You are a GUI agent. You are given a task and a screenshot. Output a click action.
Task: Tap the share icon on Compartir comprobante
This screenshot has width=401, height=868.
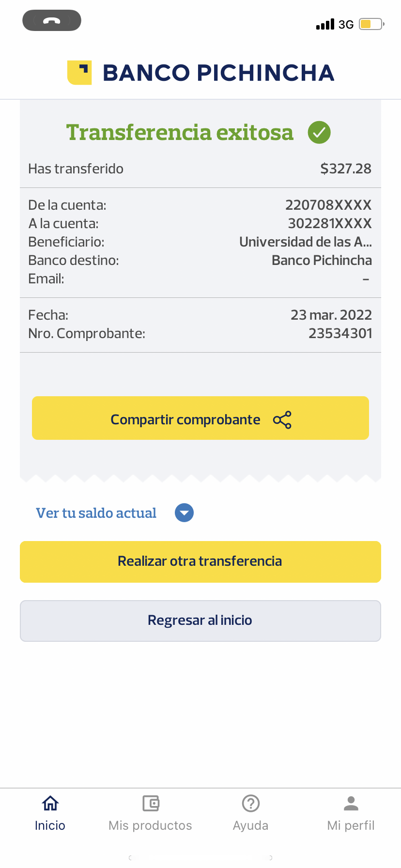pyautogui.click(x=282, y=419)
